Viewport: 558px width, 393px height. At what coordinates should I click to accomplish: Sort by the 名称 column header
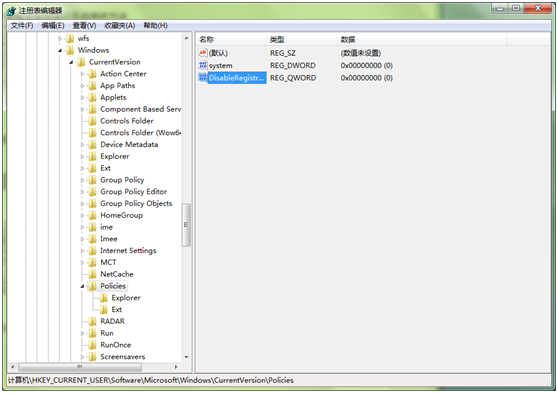tap(231, 40)
